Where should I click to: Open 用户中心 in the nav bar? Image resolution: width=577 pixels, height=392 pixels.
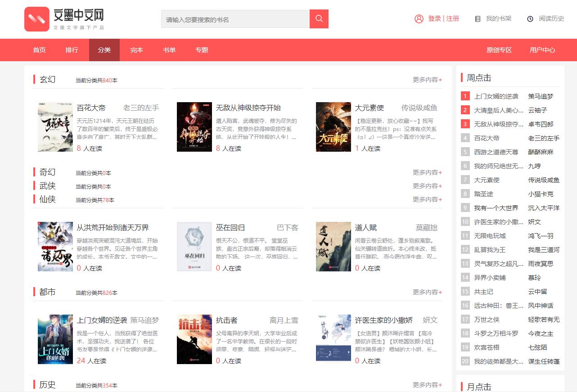coord(542,50)
